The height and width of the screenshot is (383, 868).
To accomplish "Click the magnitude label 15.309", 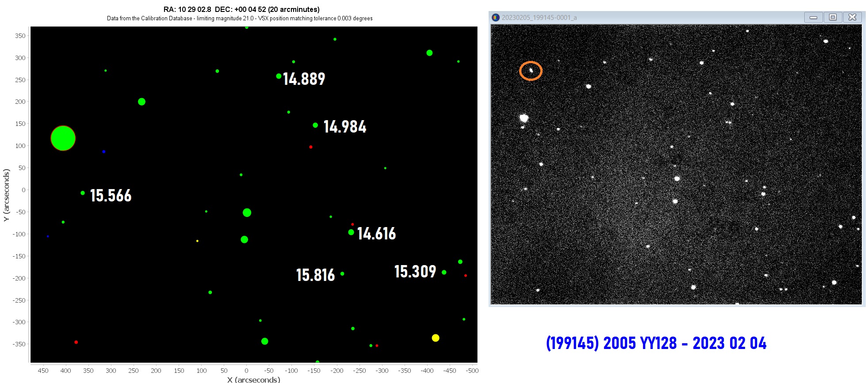I will click(415, 272).
